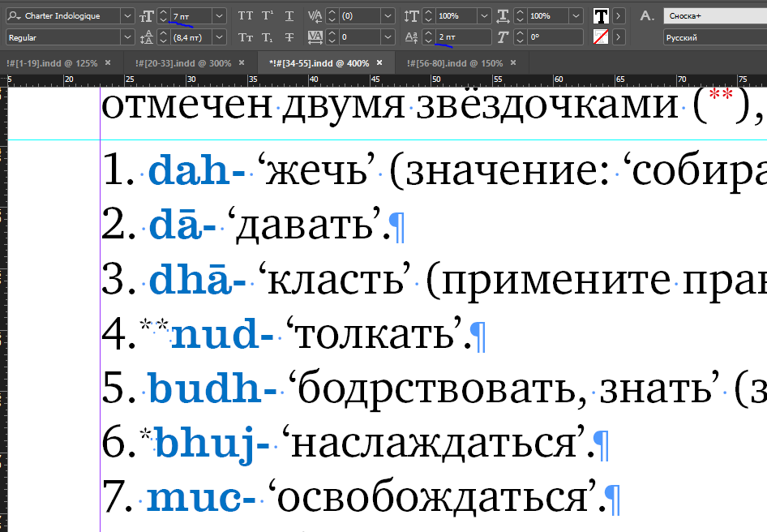Apply Subscript formatting
Screen dimensions: 767x532
click(x=268, y=37)
